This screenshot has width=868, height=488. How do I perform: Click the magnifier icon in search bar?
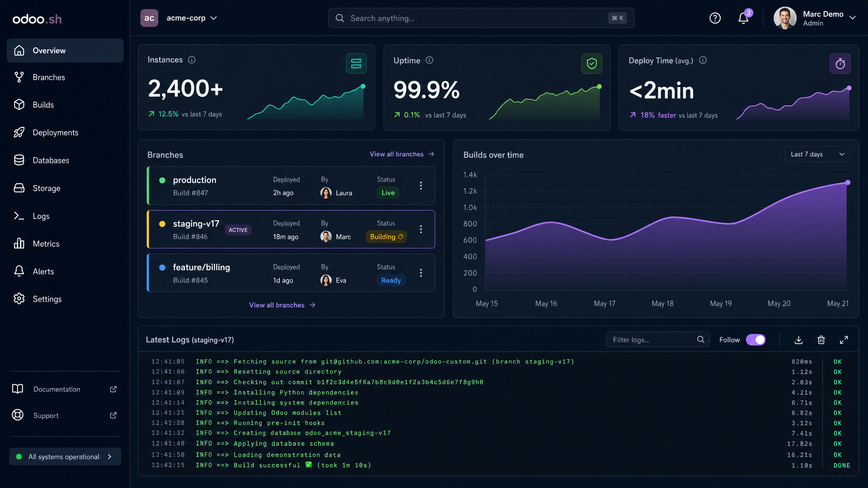tap(340, 18)
